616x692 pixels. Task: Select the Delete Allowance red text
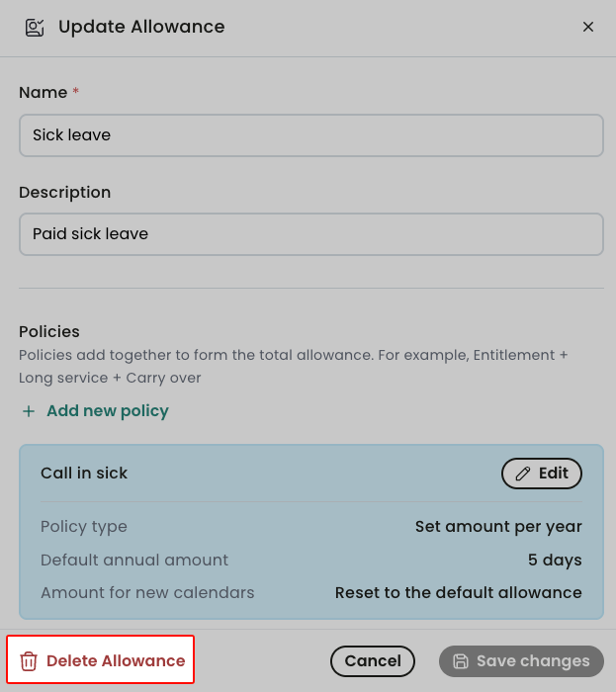coord(116,661)
